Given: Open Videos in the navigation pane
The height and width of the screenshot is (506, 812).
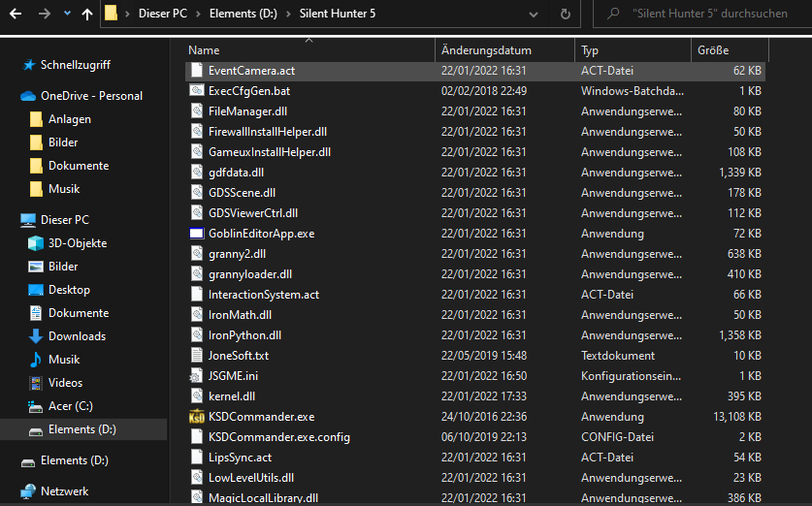Looking at the screenshot, I should click(65, 383).
